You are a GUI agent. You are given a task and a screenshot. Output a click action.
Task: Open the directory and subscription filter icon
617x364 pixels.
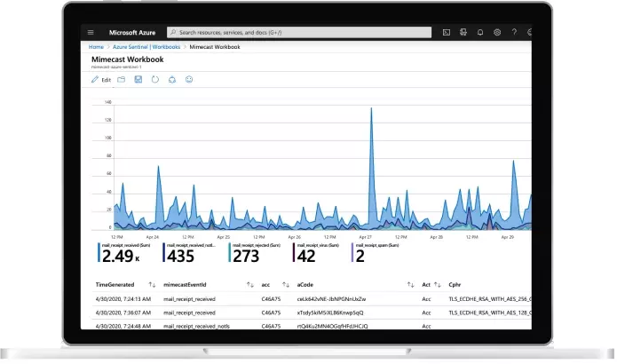(x=463, y=32)
